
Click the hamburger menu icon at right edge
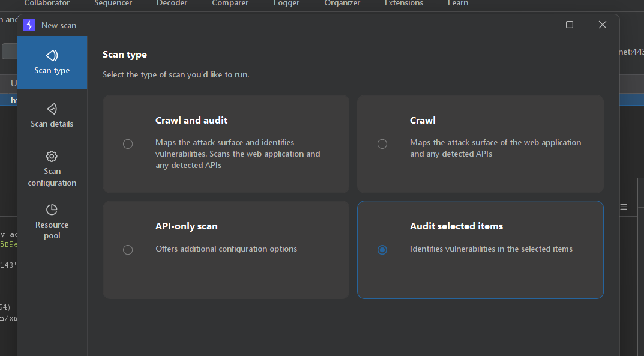[x=624, y=207]
